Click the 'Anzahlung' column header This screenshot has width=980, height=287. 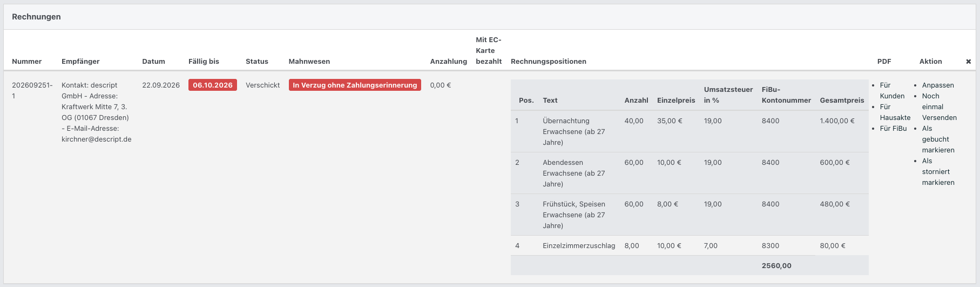(448, 62)
